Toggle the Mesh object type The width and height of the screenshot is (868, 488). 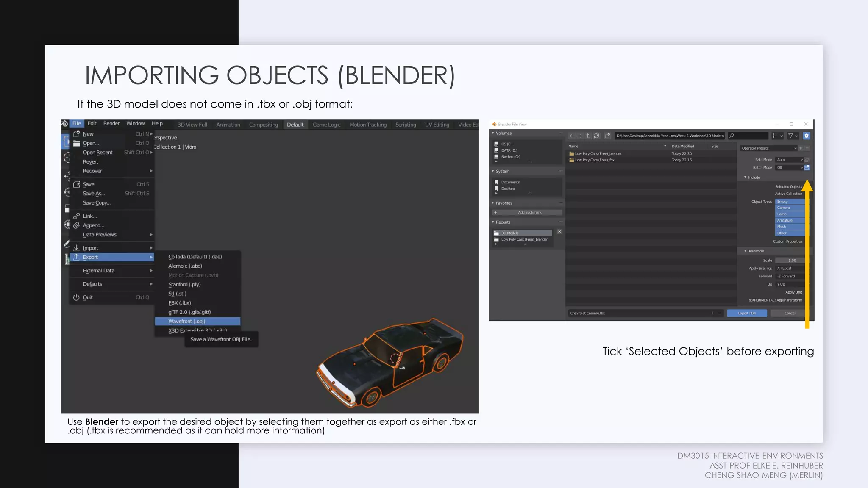pos(791,227)
